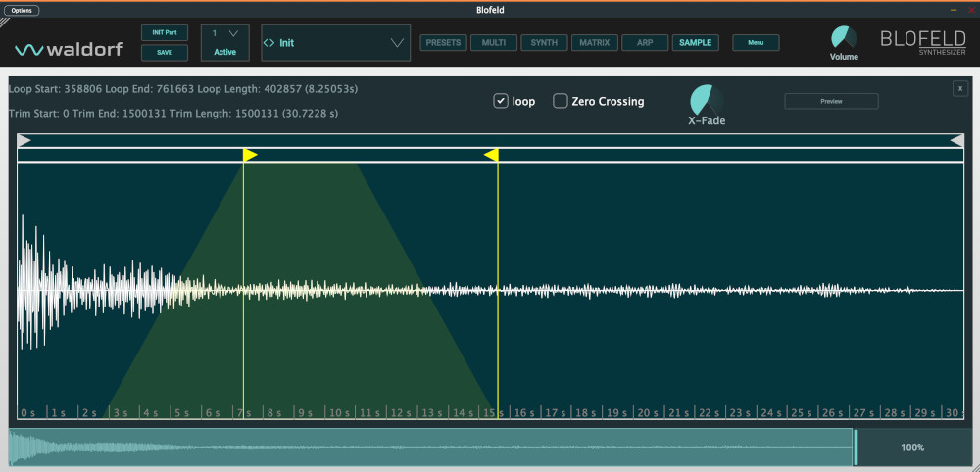Switch to the MATRIX tab
Viewport: 980px width, 472px height.
594,43
